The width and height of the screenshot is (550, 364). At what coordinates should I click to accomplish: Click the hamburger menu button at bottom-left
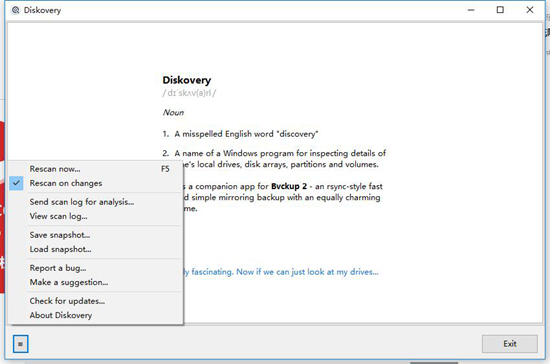coord(20,344)
